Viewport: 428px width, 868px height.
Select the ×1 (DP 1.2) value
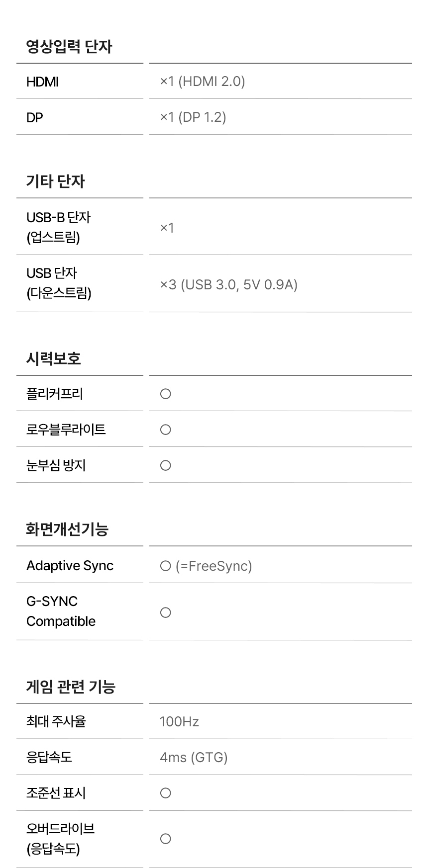193,117
